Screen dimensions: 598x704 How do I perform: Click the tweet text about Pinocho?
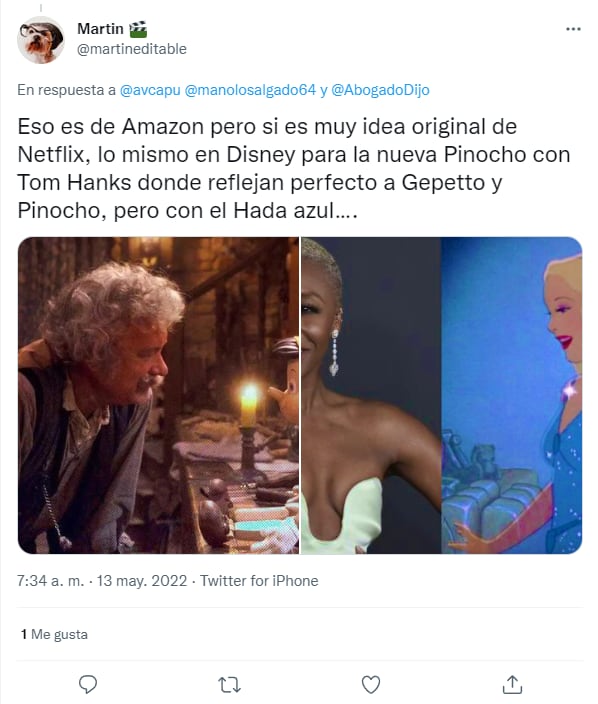pyautogui.click(x=294, y=168)
